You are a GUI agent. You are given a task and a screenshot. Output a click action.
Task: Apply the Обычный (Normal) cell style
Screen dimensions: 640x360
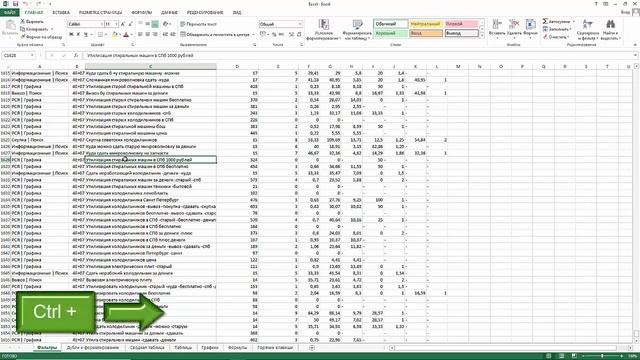391,24
